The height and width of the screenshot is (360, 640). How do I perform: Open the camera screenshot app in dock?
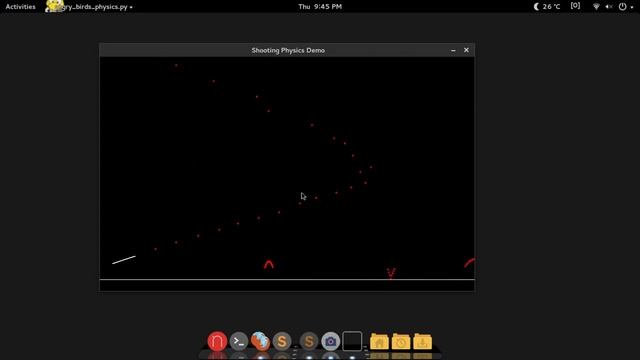click(330, 341)
